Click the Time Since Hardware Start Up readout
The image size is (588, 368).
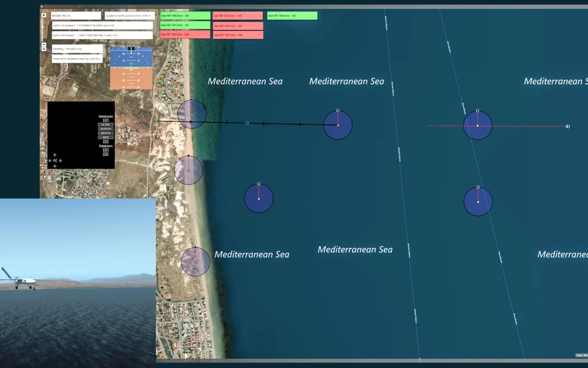click(77, 59)
